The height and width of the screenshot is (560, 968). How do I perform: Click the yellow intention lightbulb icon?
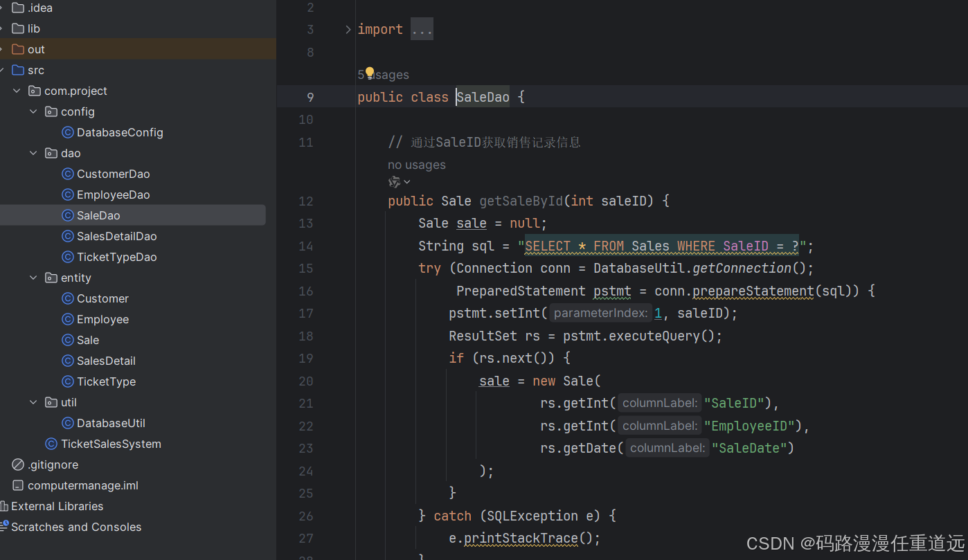pyautogui.click(x=370, y=73)
